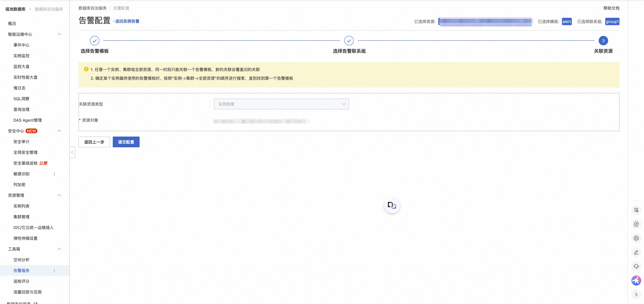Click the more-options dots beside 告警服务

pos(54,270)
